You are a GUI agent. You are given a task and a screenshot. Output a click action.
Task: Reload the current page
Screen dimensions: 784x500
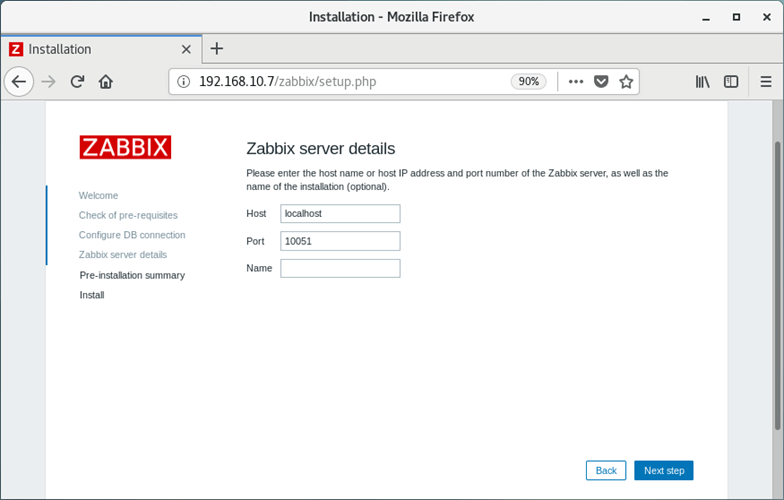pyautogui.click(x=77, y=82)
